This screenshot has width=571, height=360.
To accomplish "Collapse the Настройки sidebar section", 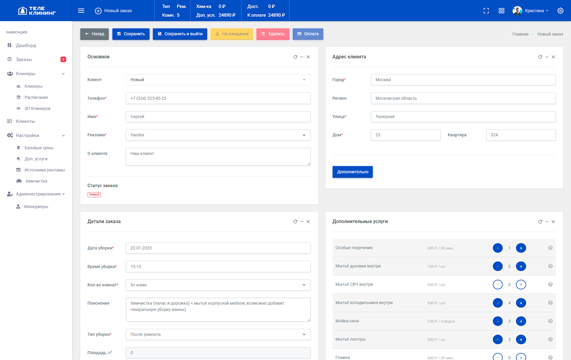I will (x=36, y=135).
